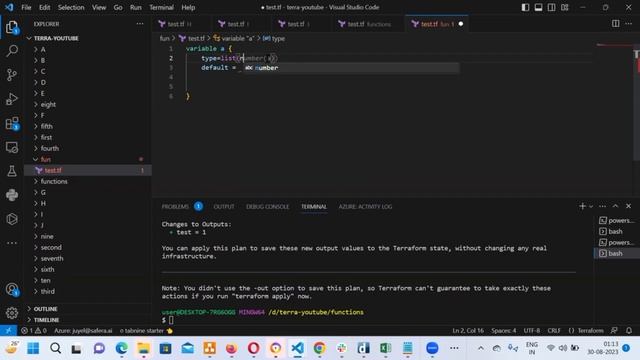Split the editor right

pos(616,24)
